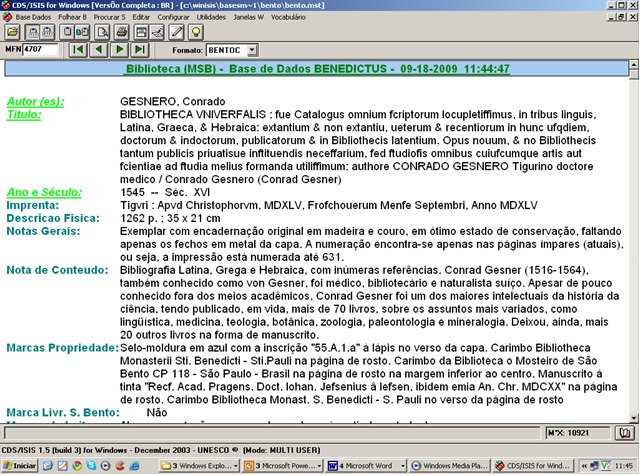The width and height of the screenshot is (641, 476).
Task: Launch Windows Media Player quick launch icon
Action: click(x=105, y=465)
